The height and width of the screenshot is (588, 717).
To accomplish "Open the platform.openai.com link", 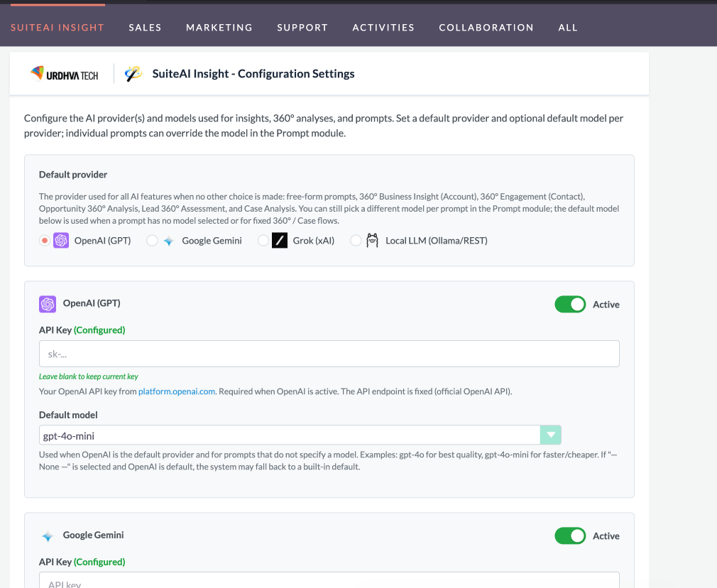I will (177, 391).
